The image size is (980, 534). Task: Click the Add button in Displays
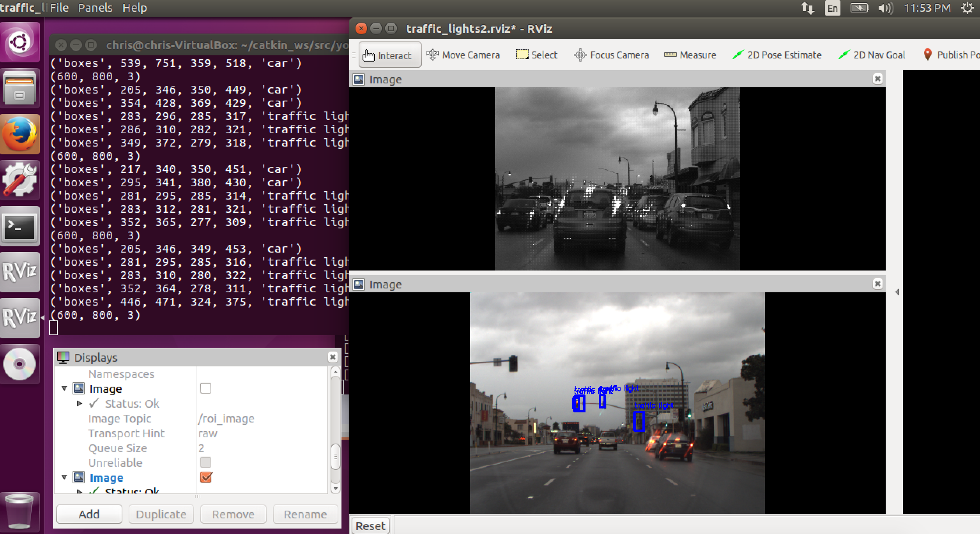[x=89, y=514]
